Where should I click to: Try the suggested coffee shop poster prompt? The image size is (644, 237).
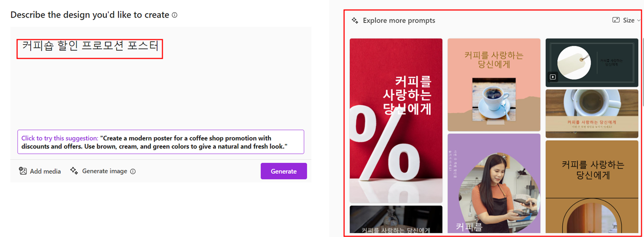(x=161, y=142)
